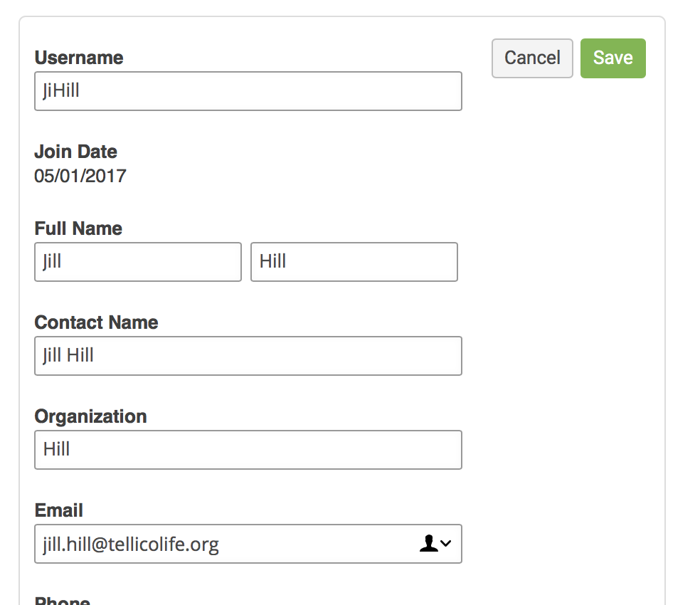Select the first name field with Jill
The width and height of the screenshot is (700, 605).
point(138,262)
